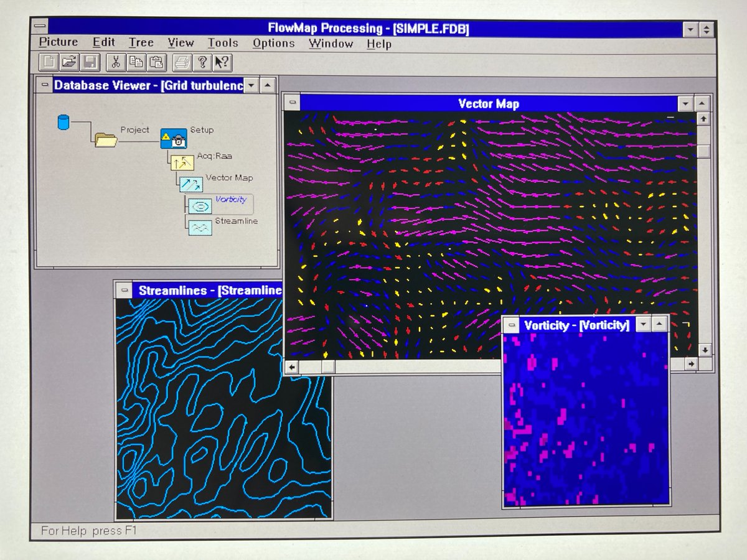The image size is (747, 560).
Task: Click the Vector Map vertical scroll thumb
Action: [704, 151]
